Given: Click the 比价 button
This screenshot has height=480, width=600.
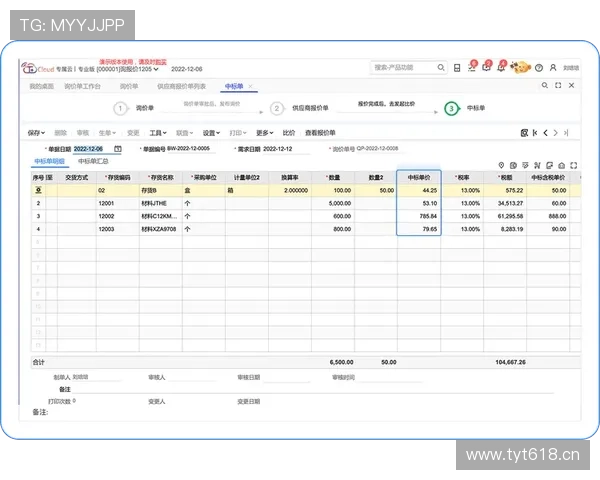Looking at the screenshot, I should pos(289,132).
